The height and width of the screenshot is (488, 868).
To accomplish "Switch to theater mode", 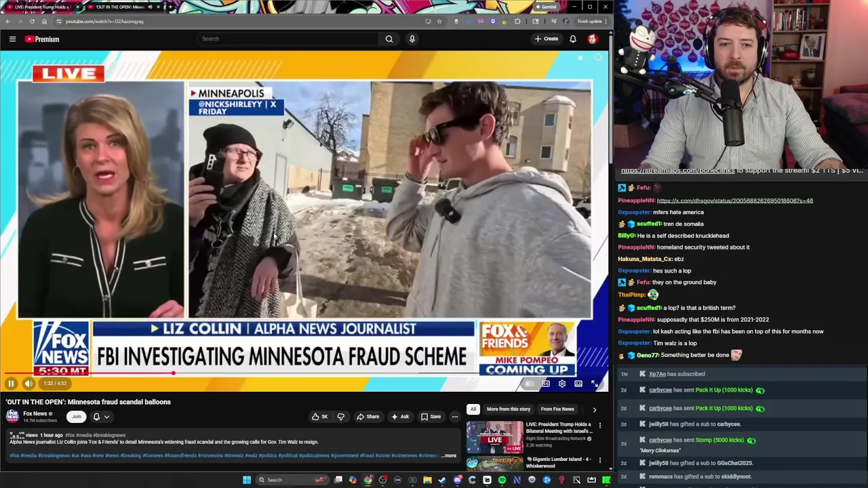I will click(x=578, y=384).
